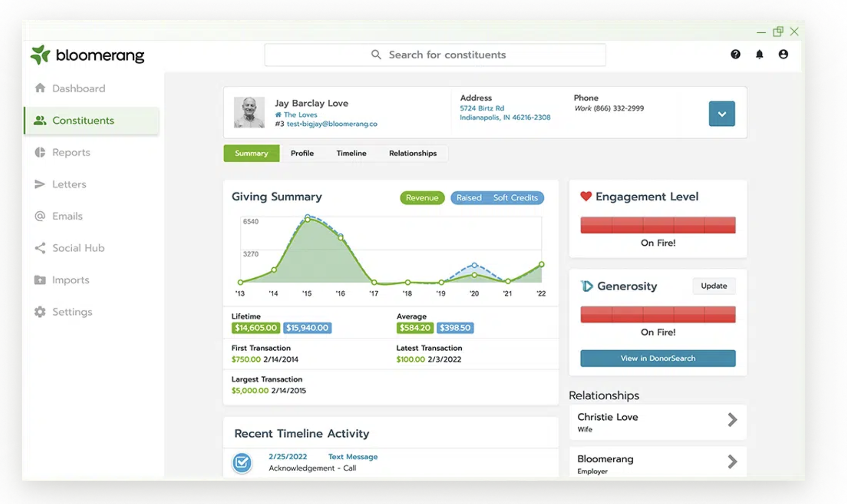Open the Dashboard home icon
847x504 pixels.
[40, 88]
